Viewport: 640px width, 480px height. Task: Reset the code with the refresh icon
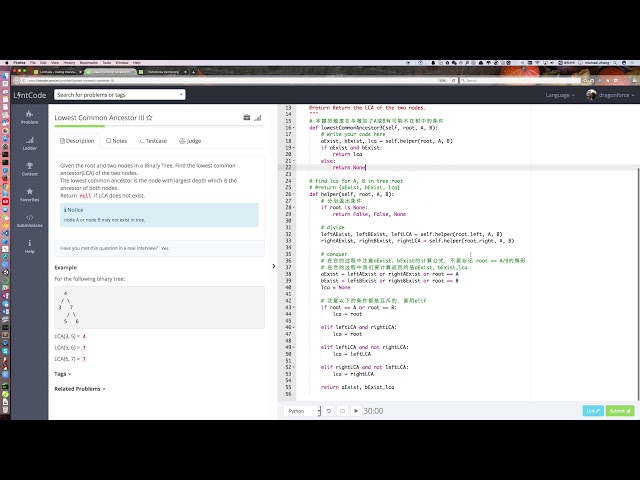329,411
